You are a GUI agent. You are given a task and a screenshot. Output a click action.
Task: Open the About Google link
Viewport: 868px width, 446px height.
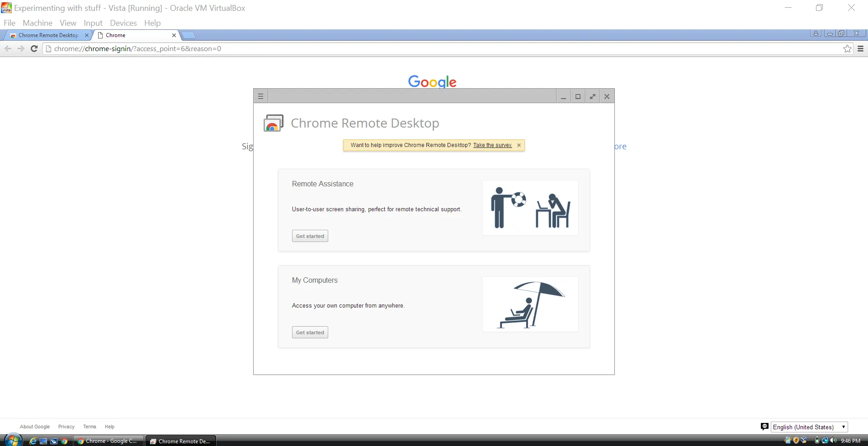click(35, 427)
